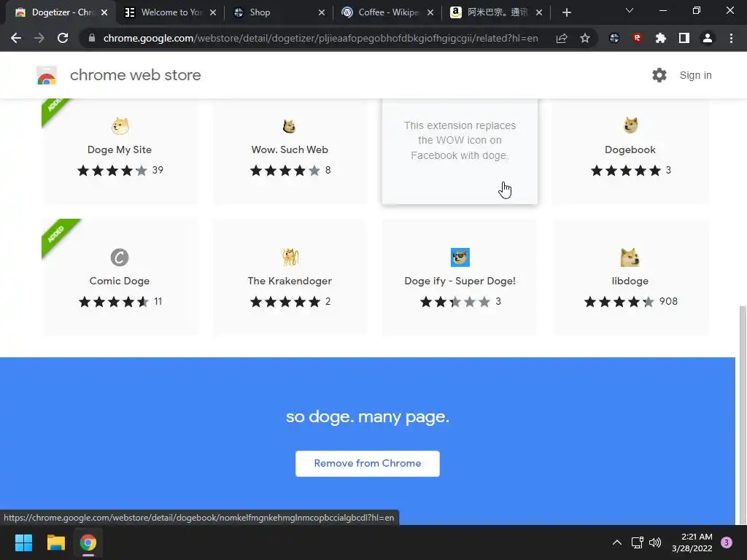Click the chrome web store title
This screenshot has width=747, height=560.
pyautogui.click(x=135, y=75)
